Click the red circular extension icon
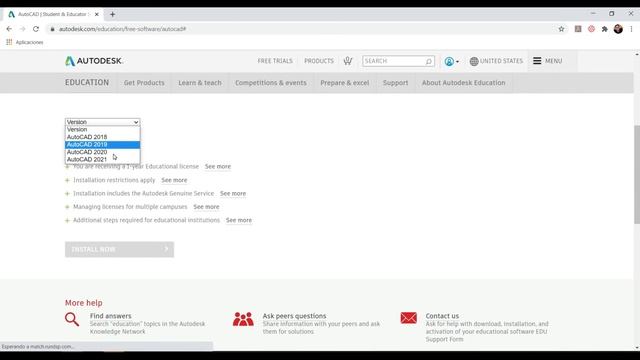Image resolution: width=640 pixels, height=360 pixels. pos(591,29)
